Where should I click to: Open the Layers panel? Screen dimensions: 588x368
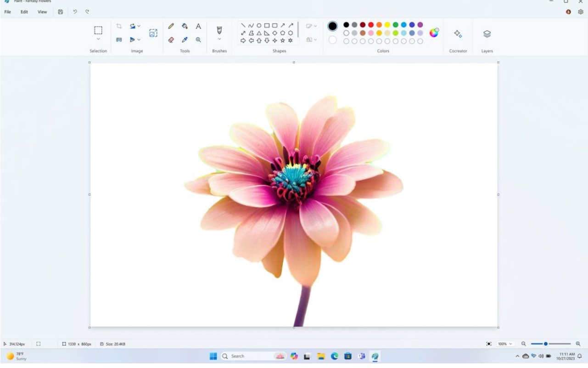(487, 34)
